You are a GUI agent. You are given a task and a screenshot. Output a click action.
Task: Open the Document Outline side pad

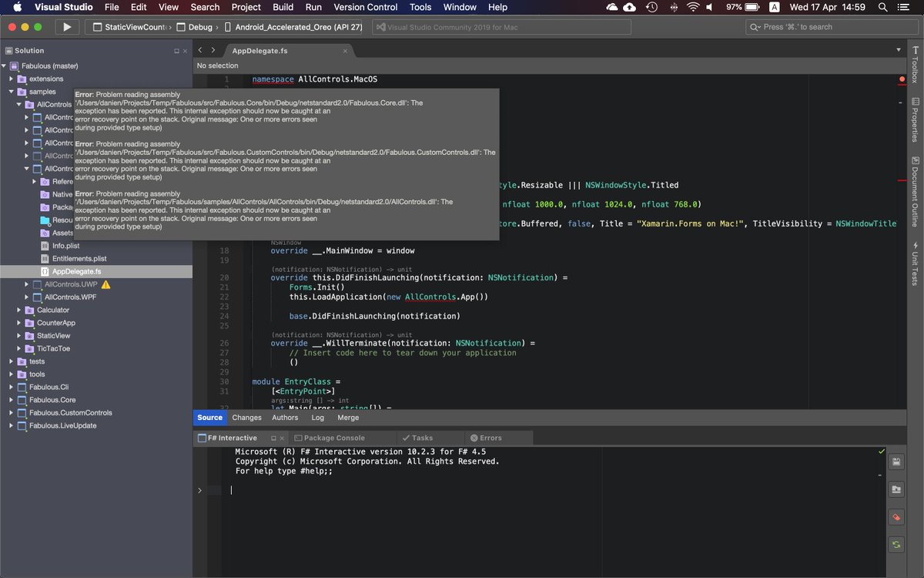coord(915,191)
